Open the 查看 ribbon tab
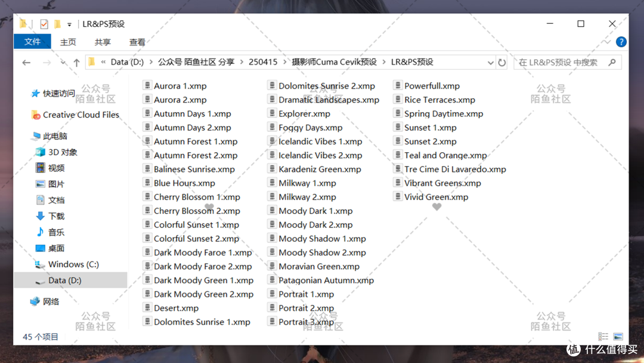644x363 pixels. click(x=137, y=42)
